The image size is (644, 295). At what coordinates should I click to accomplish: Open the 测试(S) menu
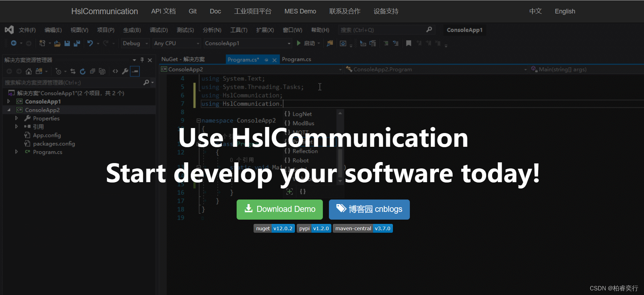185,30
